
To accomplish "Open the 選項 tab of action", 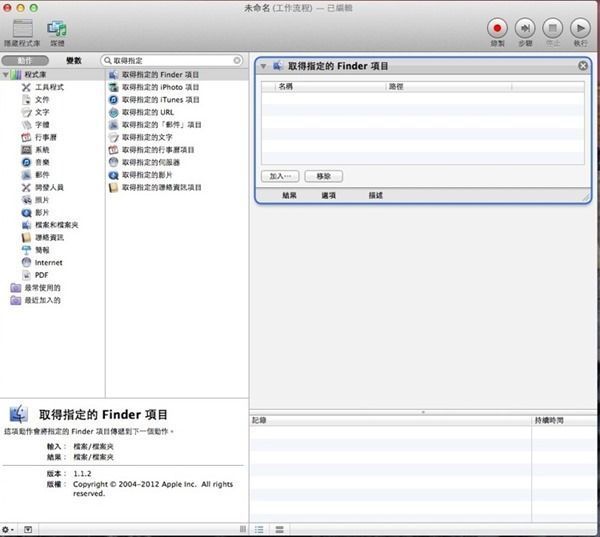I will click(328, 196).
